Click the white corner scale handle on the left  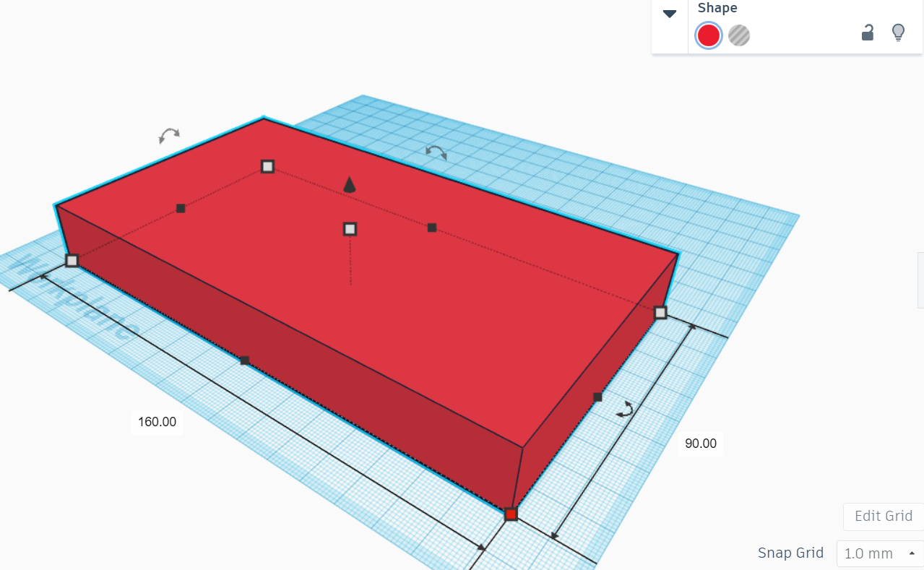72,260
